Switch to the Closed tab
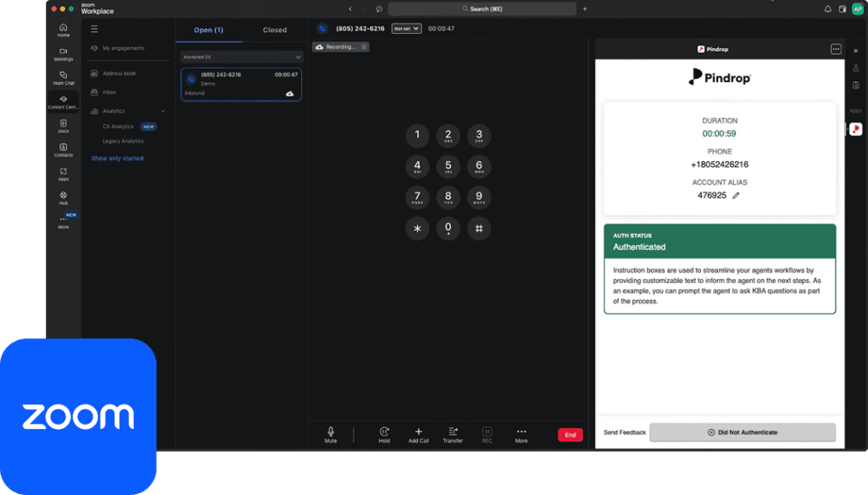The width and height of the screenshot is (868, 495). pyautogui.click(x=275, y=30)
